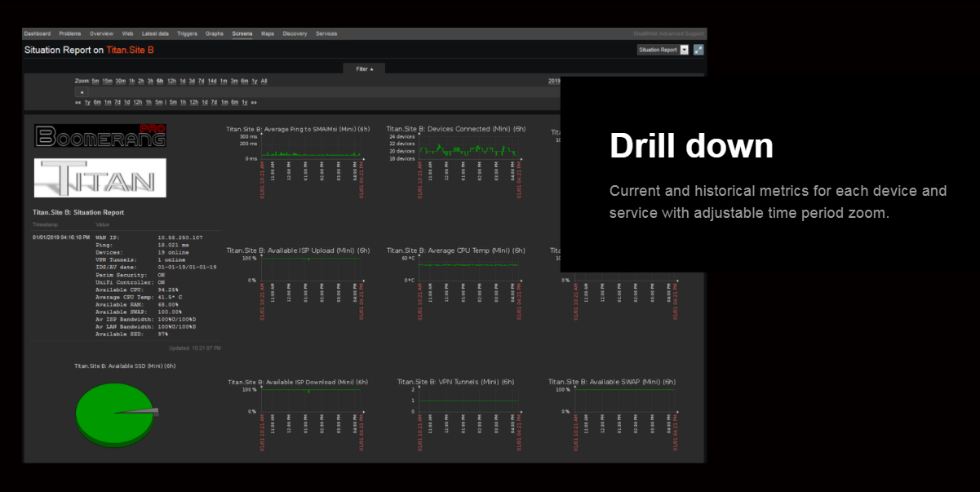Viewport: 980px width, 492px height.
Task: Open the Graphs section
Action: (214, 33)
